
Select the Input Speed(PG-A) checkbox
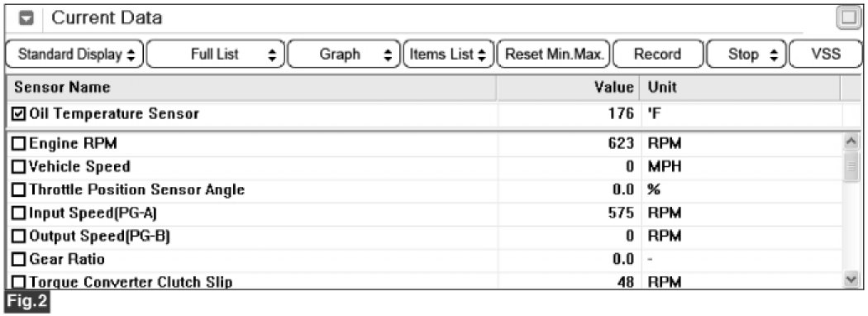(19, 213)
